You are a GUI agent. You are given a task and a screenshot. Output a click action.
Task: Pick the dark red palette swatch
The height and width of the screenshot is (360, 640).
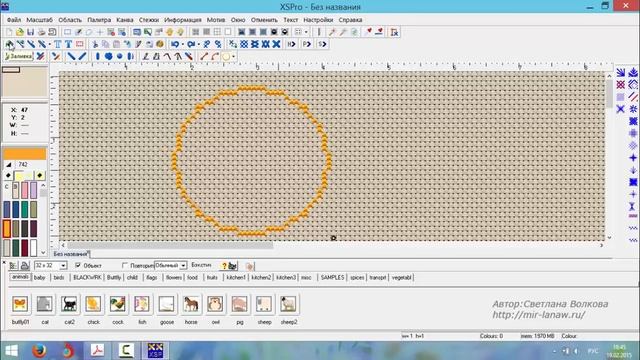(x=24, y=247)
